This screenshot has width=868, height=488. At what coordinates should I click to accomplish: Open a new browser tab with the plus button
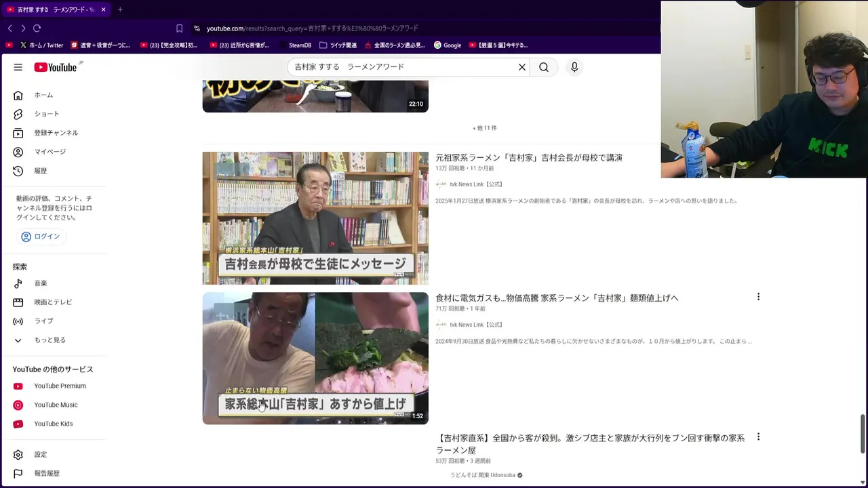click(120, 9)
